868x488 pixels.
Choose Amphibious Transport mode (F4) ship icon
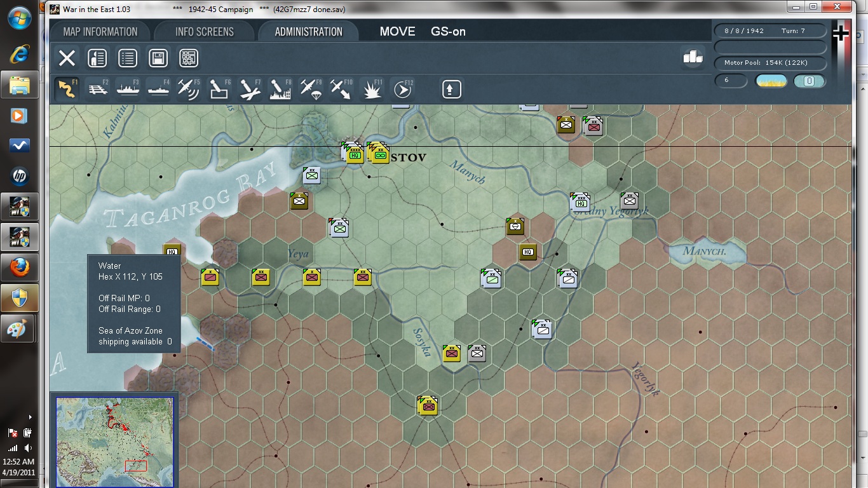pos(158,89)
